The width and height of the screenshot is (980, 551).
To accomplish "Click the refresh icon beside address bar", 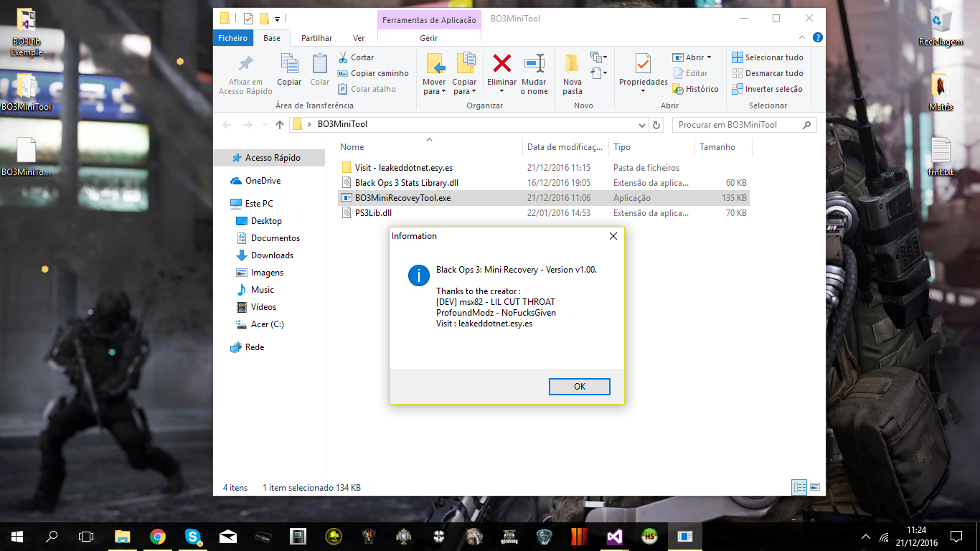I will pos(656,125).
